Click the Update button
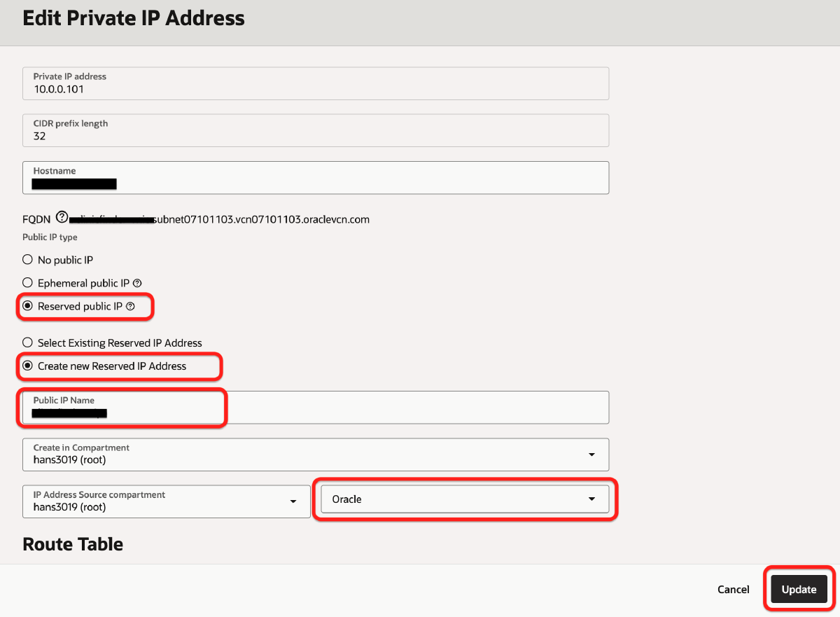840x617 pixels. (799, 589)
